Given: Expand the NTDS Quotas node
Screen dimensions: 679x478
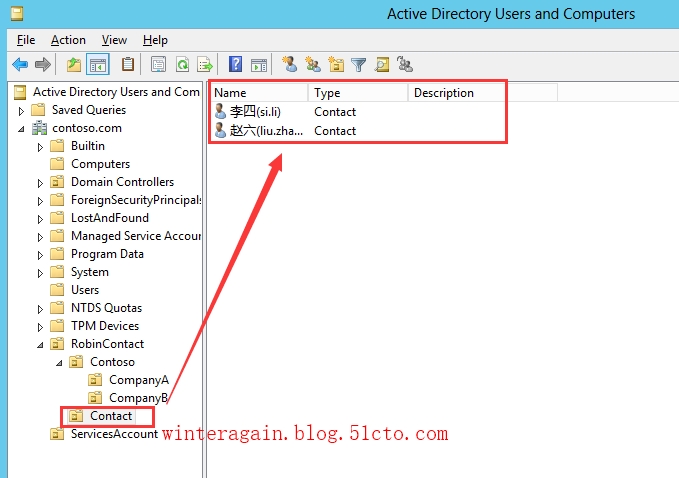Looking at the screenshot, I should coord(40,309).
